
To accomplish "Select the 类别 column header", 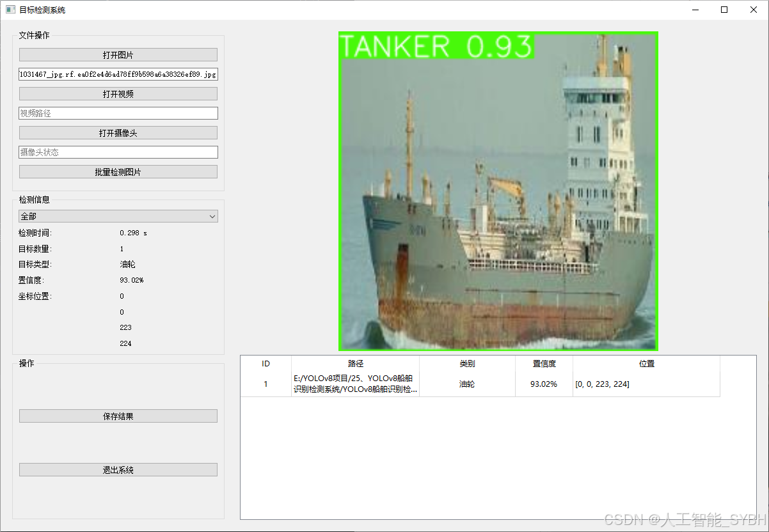I will click(467, 364).
